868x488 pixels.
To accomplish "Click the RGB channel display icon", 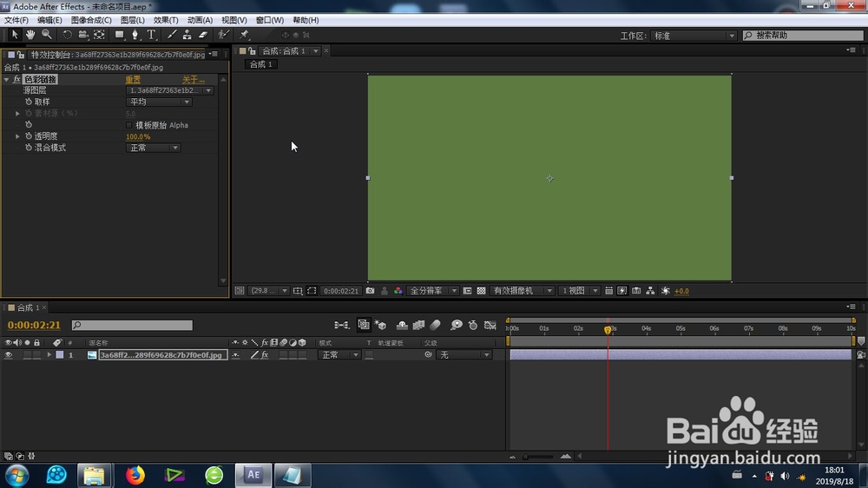I will [398, 291].
